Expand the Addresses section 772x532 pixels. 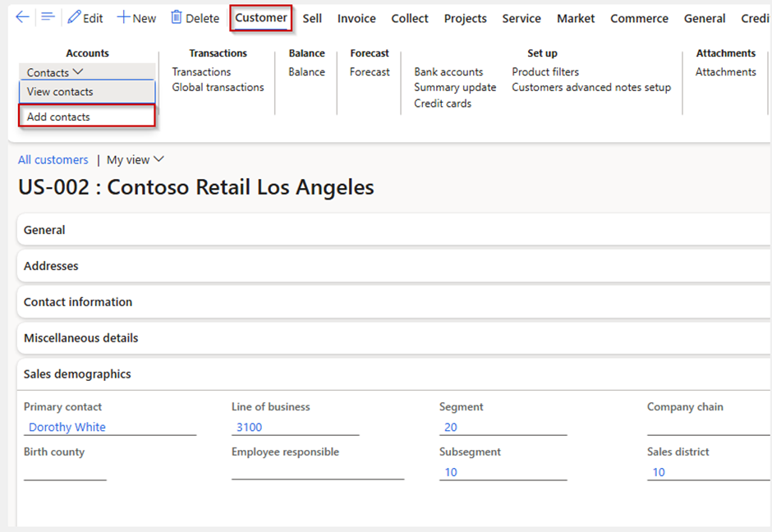coord(394,266)
